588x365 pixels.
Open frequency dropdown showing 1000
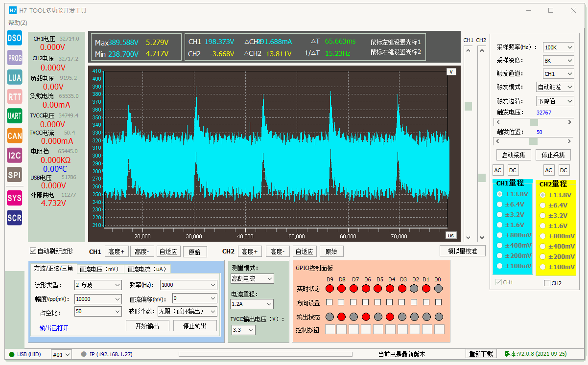click(188, 285)
